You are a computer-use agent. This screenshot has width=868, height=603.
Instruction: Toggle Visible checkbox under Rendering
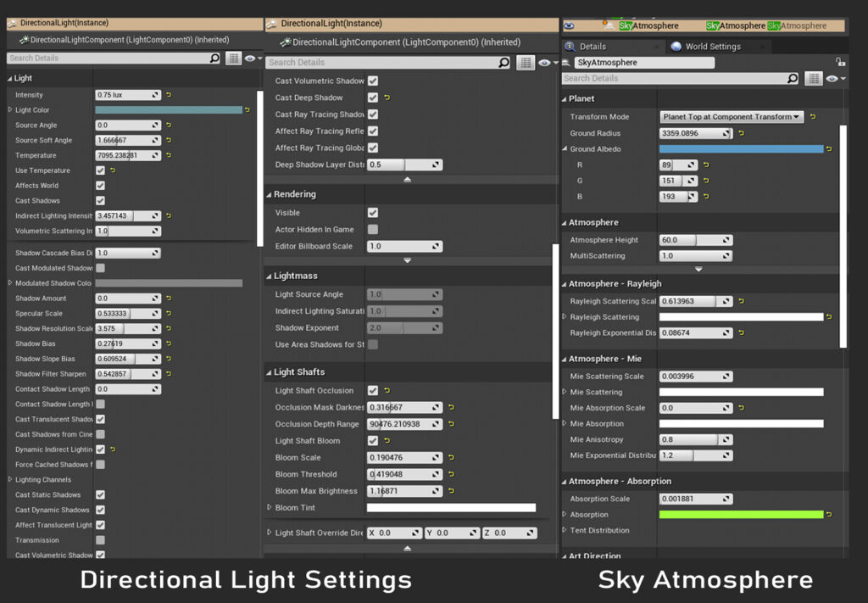[x=373, y=213]
